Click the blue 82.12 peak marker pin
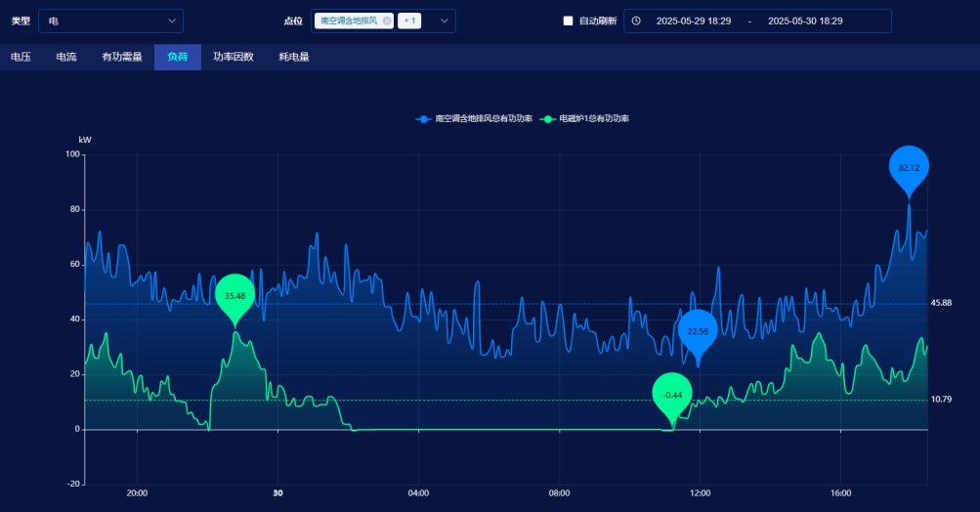Viewport: 980px width, 512px height. click(x=909, y=167)
